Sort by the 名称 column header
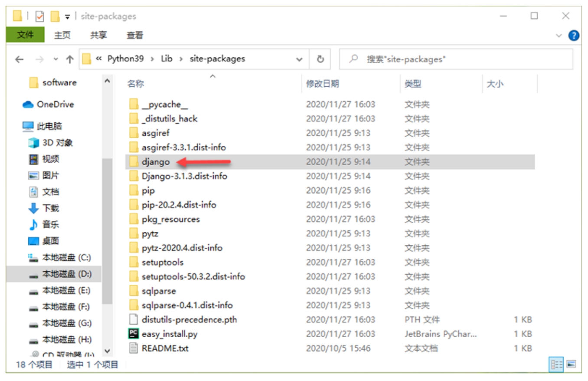588x381 pixels. [x=136, y=84]
